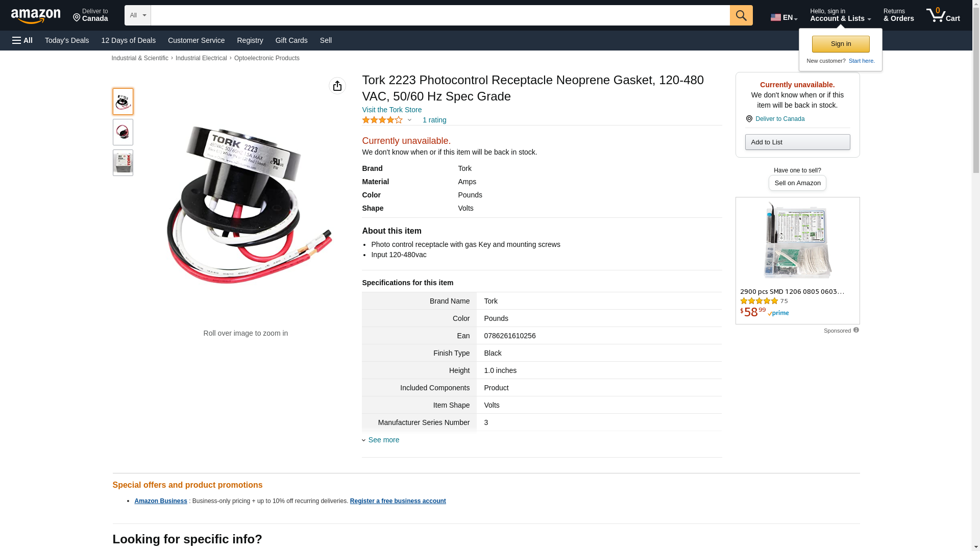Open the search category All dropdown
The image size is (980, 551).
pos(138,15)
